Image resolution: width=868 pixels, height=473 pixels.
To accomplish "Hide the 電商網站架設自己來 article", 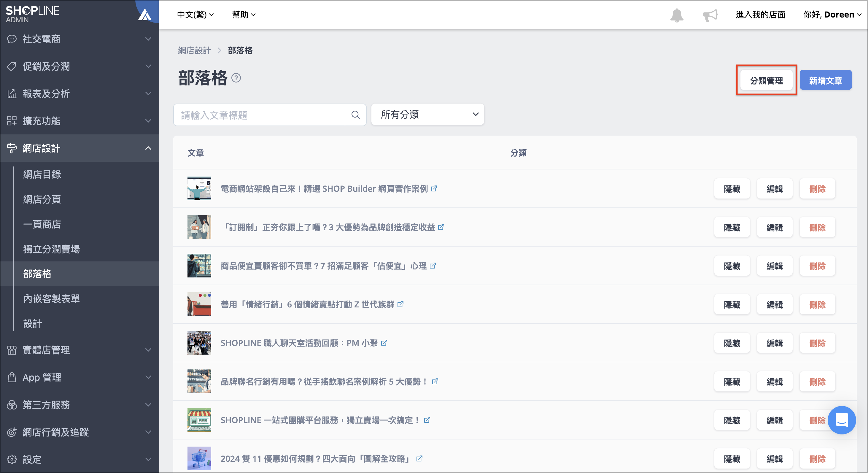I will point(732,189).
